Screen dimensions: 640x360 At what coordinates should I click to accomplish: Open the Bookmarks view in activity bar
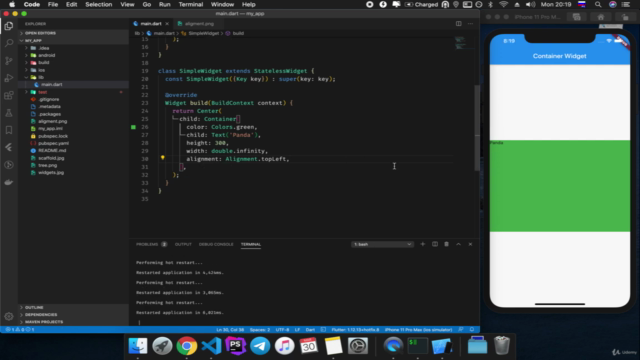point(9,130)
